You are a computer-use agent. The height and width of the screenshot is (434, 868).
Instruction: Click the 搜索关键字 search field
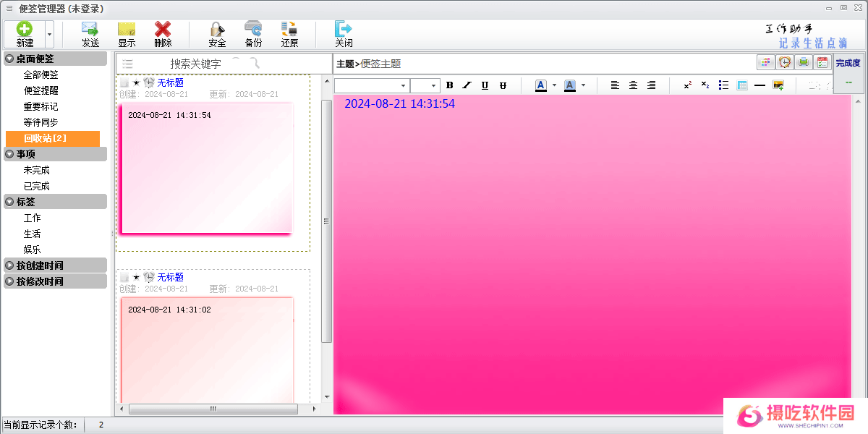pyautogui.click(x=195, y=64)
